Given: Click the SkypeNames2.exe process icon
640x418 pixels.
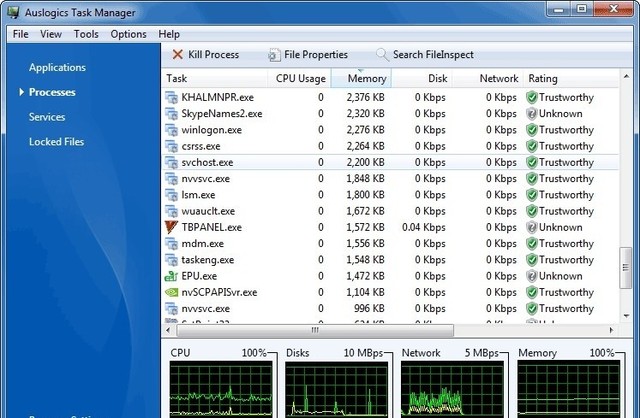Looking at the screenshot, I should [171, 113].
